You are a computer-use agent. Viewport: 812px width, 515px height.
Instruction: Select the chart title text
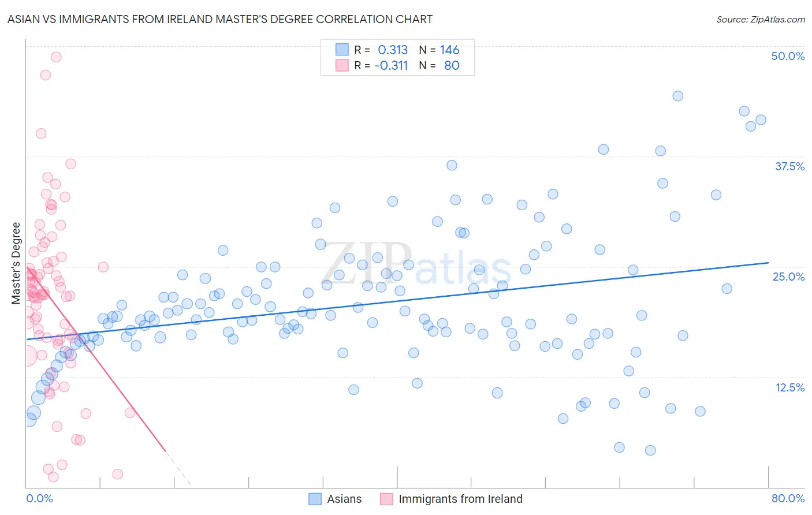point(220,19)
